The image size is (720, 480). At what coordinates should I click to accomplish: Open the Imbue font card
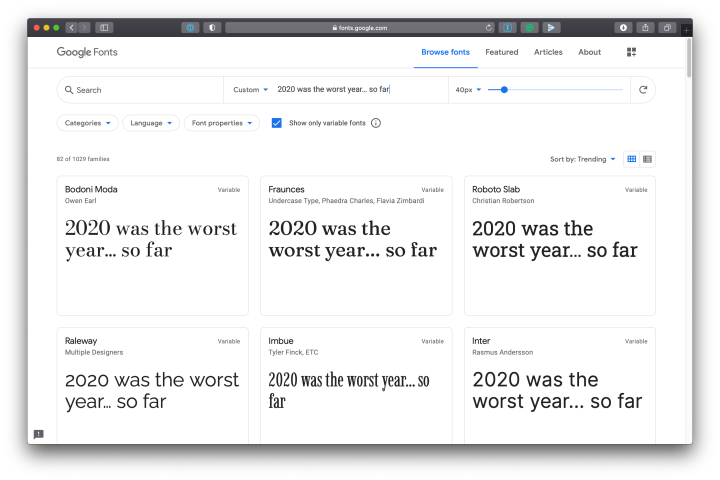coord(356,385)
